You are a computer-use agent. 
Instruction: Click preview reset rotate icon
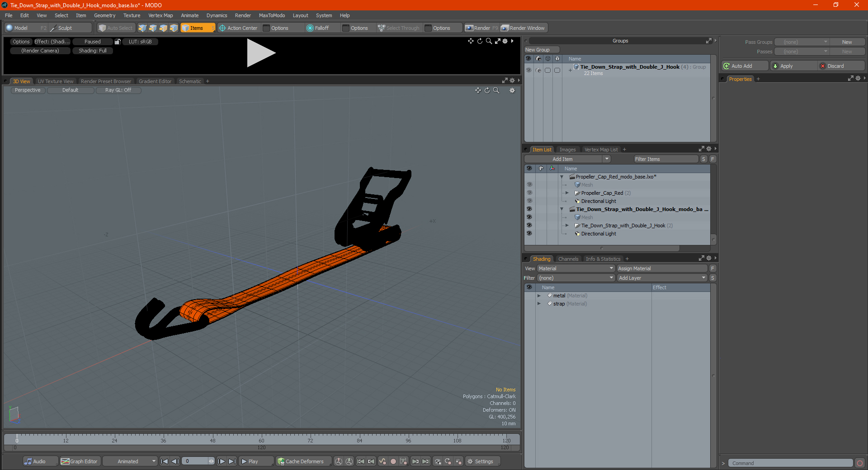click(x=480, y=41)
